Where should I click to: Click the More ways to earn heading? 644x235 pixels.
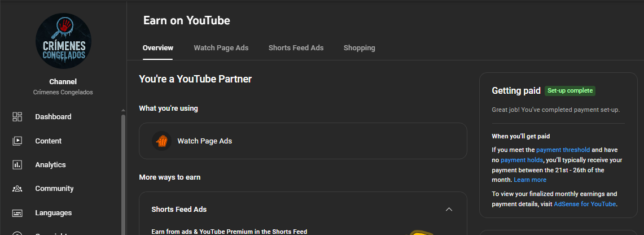(170, 177)
